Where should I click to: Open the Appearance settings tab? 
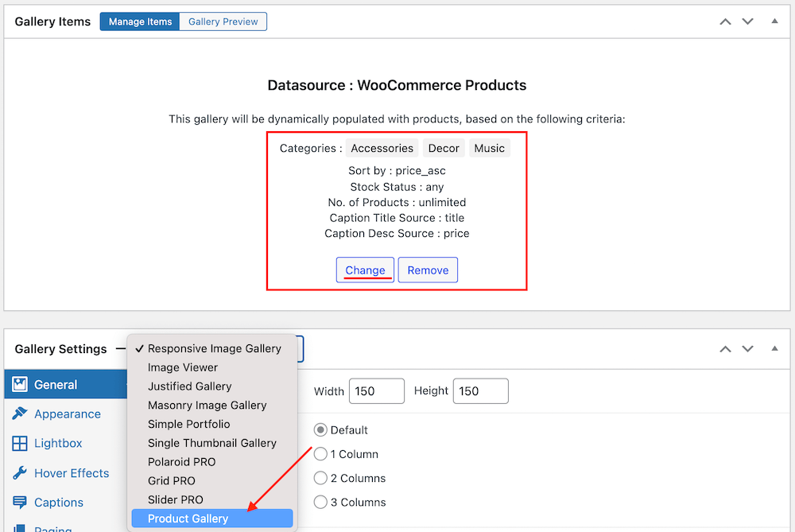click(66, 414)
